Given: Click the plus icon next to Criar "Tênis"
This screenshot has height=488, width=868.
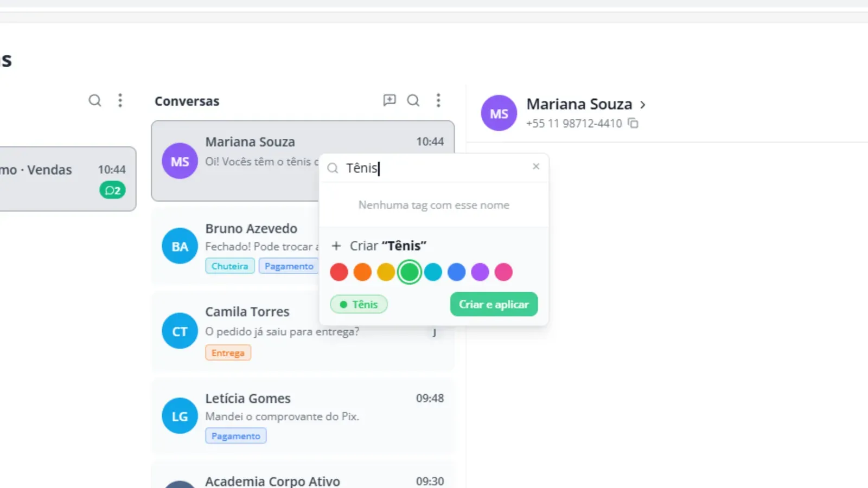Looking at the screenshot, I should (x=336, y=246).
